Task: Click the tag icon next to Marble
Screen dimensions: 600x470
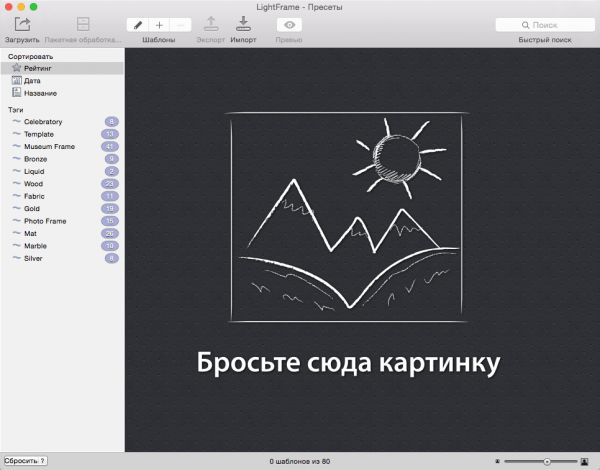Action: point(16,245)
